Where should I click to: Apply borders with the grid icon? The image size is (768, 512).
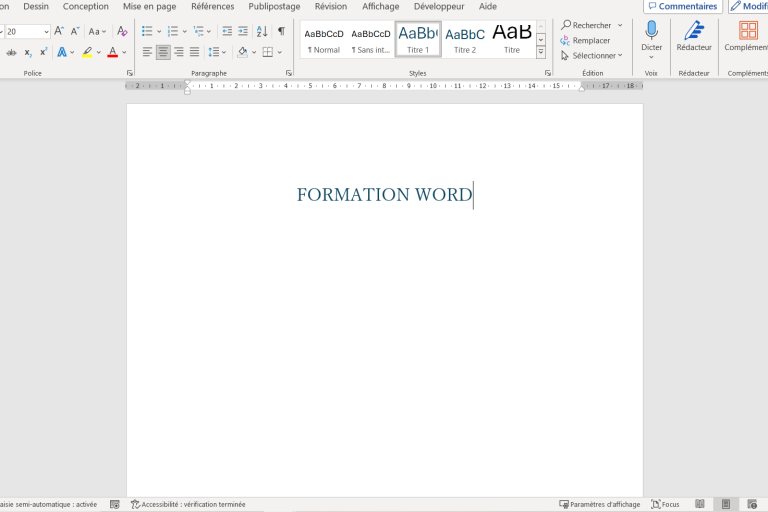tap(267, 52)
